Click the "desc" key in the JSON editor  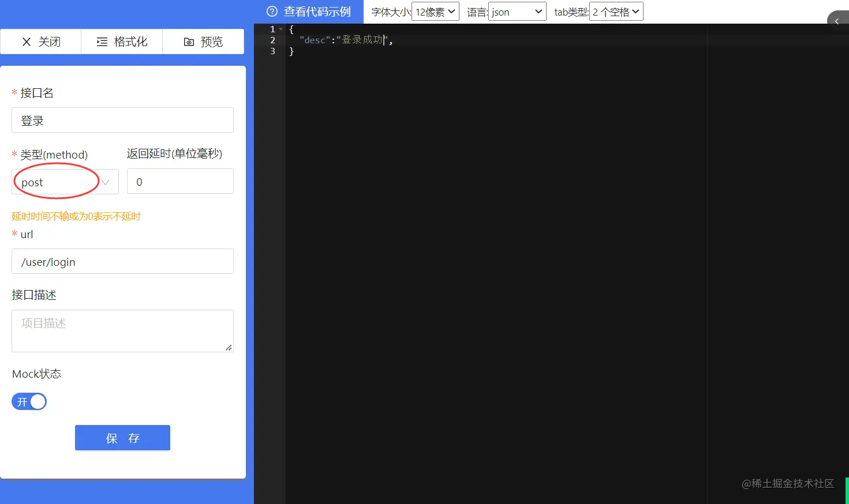point(315,40)
